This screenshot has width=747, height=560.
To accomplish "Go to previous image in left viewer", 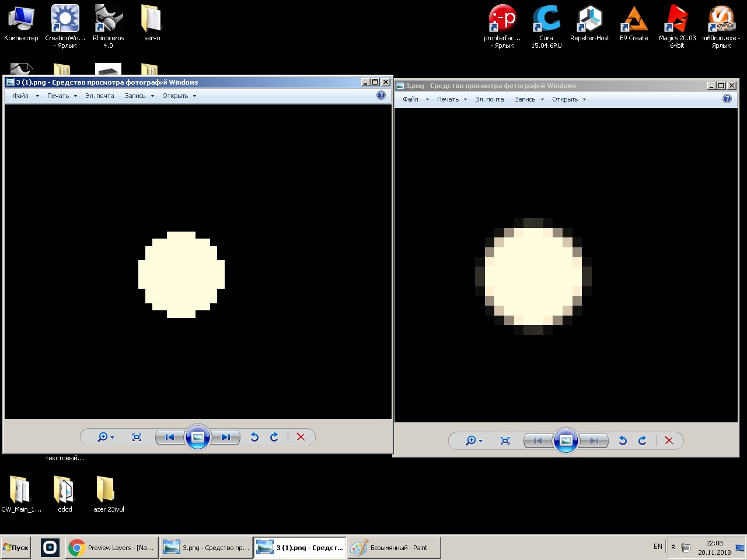I will point(169,437).
